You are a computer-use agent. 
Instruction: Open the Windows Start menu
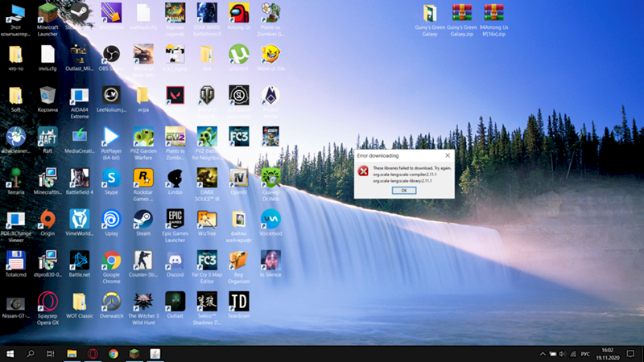tap(10, 354)
